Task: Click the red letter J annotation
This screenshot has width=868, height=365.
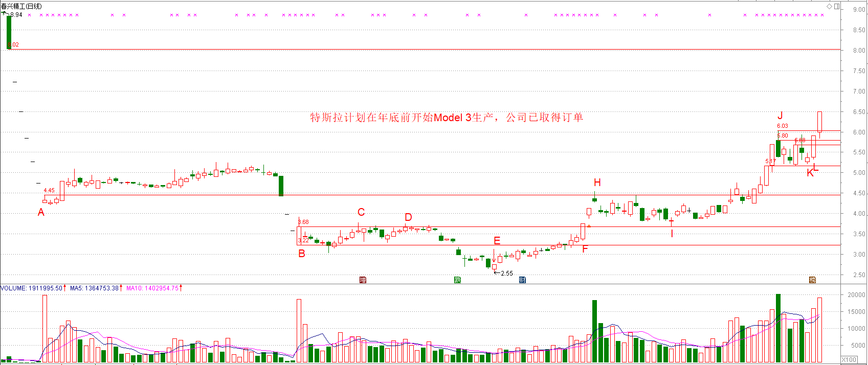Action: click(780, 116)
